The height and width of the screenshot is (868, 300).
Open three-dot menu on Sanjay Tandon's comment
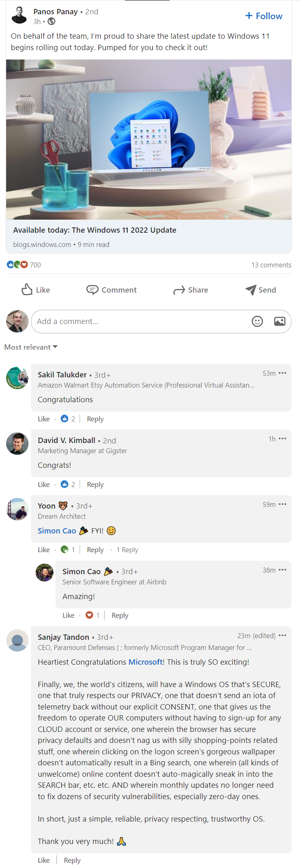click(x=282, y=636)
